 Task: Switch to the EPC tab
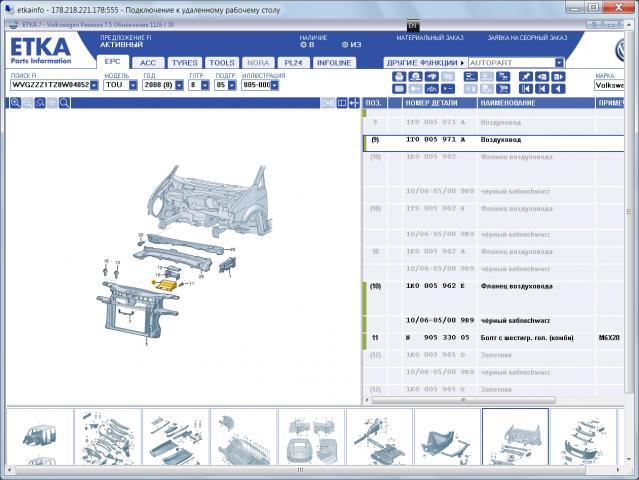coord(112,62)
